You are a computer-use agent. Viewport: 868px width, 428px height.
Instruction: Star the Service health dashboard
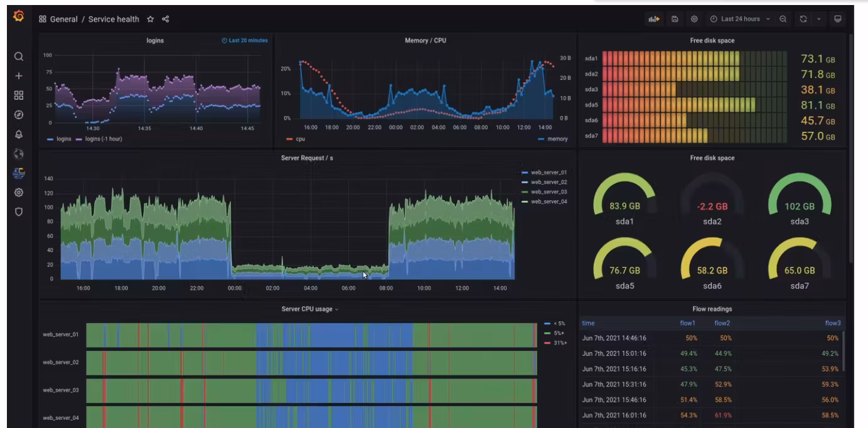(x=151, y=19)
